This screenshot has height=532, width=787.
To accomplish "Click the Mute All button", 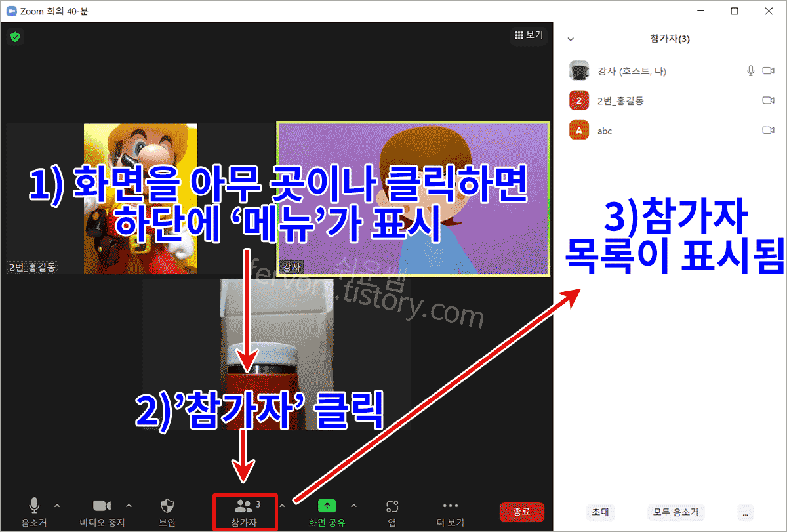I will (x=676, y=512).
